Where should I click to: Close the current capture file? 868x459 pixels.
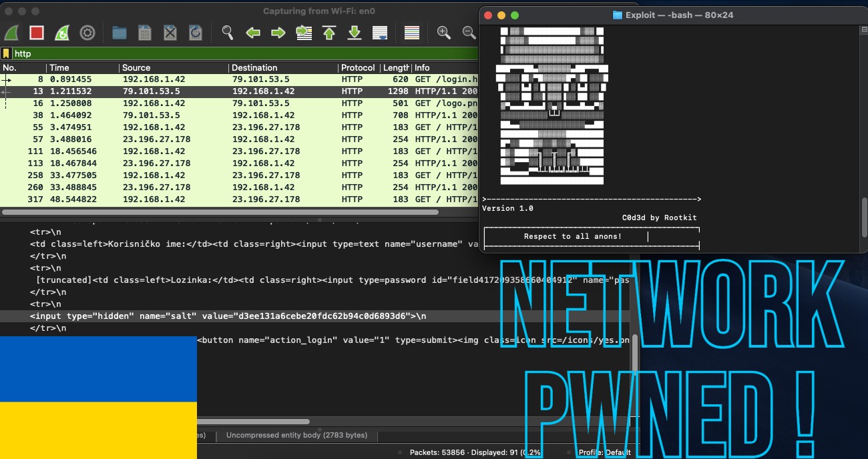pyautogui.click(x=170, y=32)
